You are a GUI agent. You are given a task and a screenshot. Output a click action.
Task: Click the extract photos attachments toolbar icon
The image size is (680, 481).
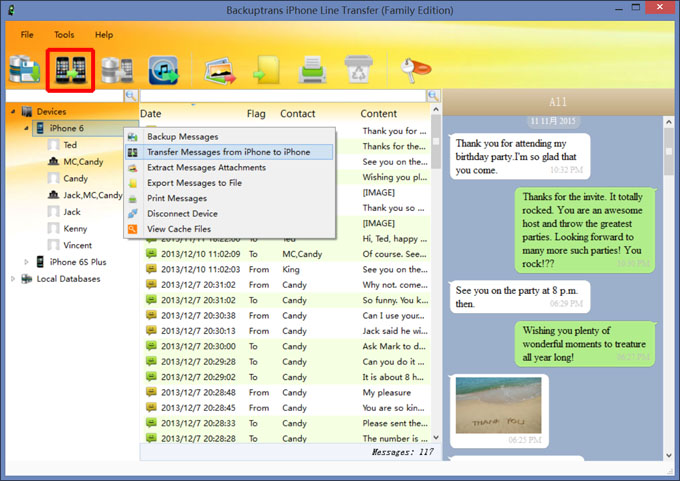coord(221,71)
